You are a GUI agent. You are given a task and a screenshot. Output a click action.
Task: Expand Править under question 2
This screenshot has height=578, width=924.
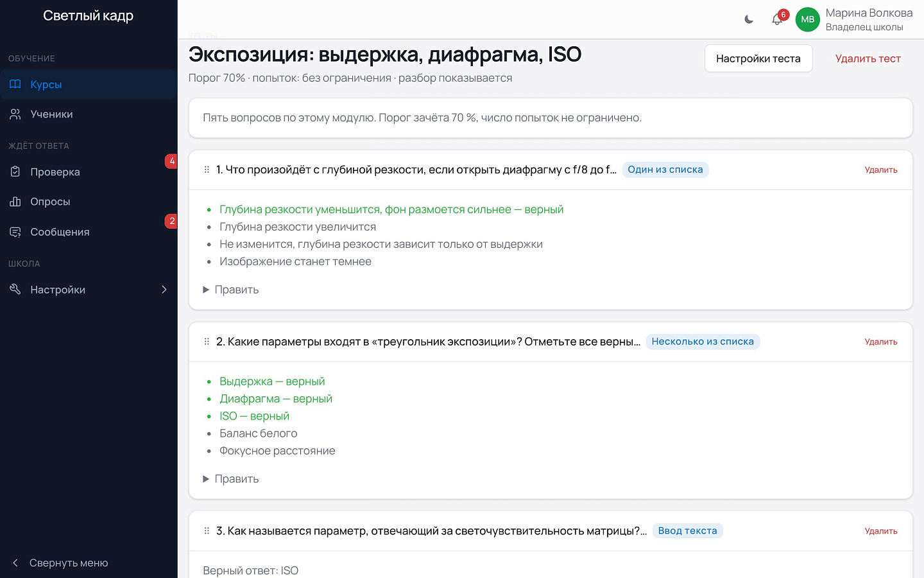tap(231, 479)
